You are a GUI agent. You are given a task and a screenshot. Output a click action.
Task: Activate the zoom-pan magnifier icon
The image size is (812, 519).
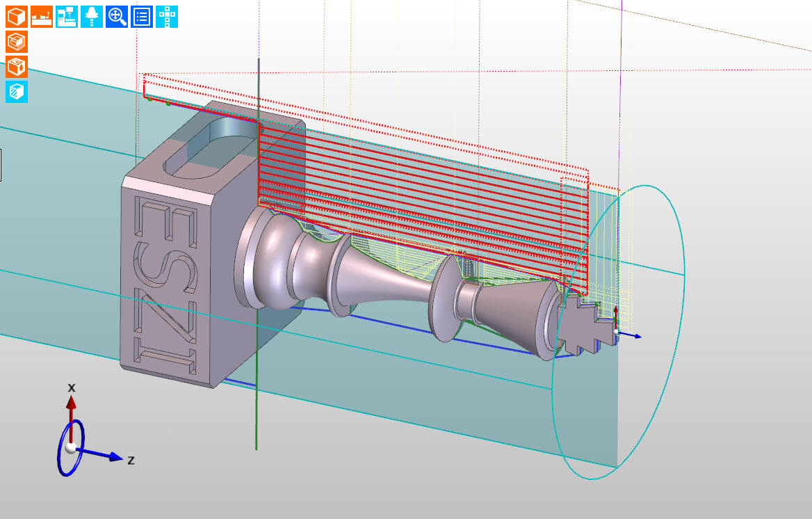click(x=117, y=17)
